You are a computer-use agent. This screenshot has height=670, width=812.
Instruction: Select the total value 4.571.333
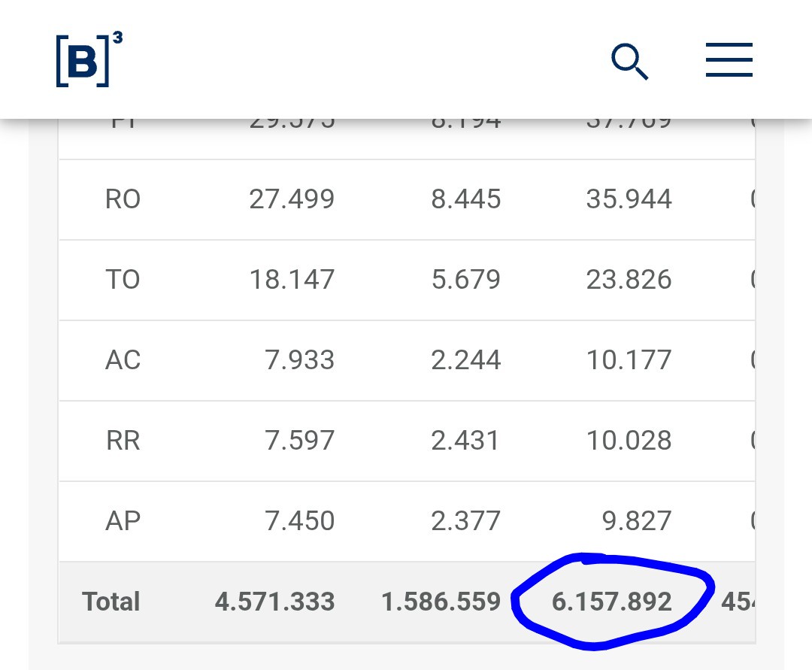pyautogui.click(x=275, y=602)
